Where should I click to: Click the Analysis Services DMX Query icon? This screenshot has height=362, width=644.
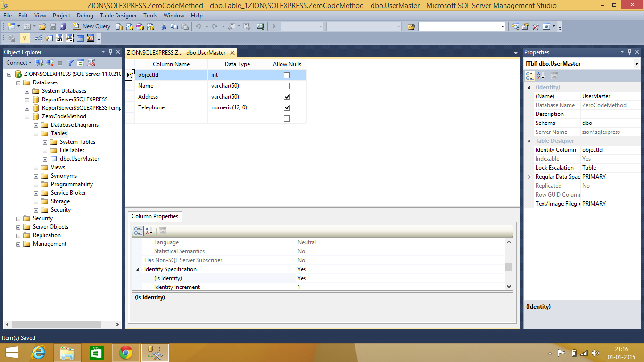point(140,26)
